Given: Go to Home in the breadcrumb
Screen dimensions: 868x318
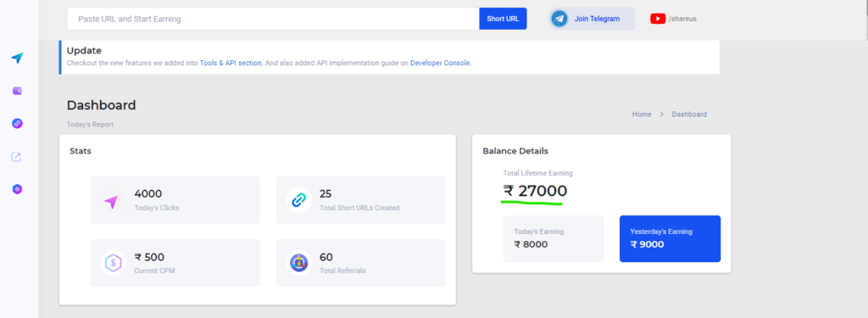Looking at the screenshot, I should coord(642,114).
